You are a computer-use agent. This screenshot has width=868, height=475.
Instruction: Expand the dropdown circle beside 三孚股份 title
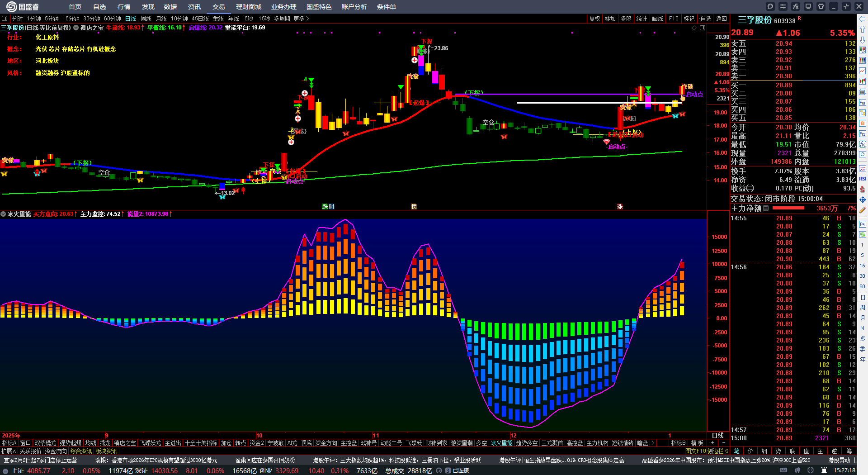(76, 28)
